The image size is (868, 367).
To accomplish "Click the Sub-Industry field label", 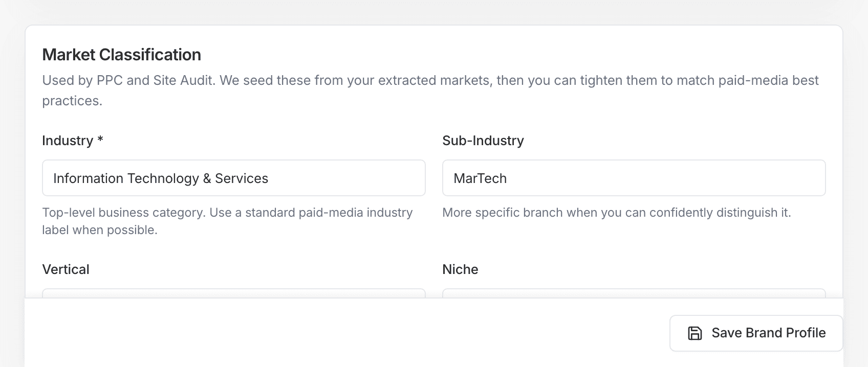I will (483, 141).
